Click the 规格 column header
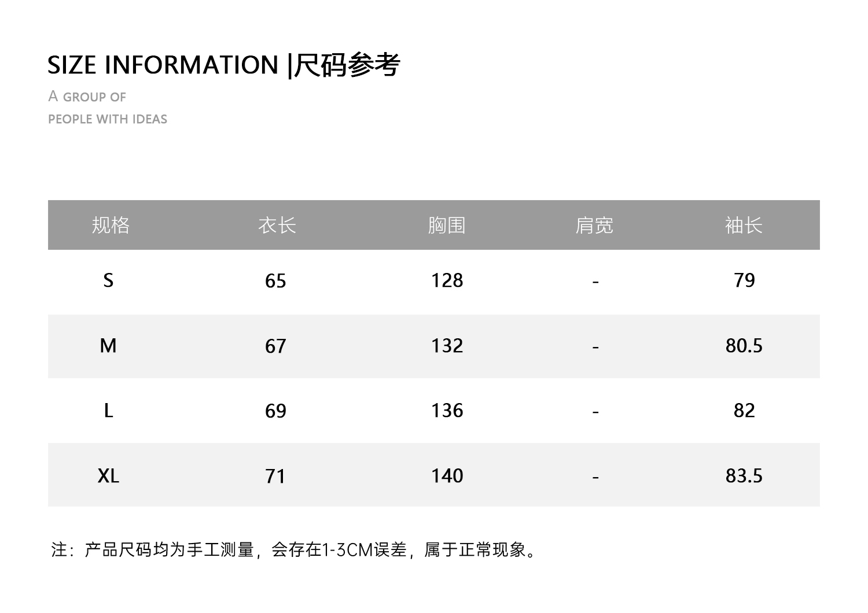Image resolution: width=868 pixels, height=613 pixels. (x=111, y=225)
